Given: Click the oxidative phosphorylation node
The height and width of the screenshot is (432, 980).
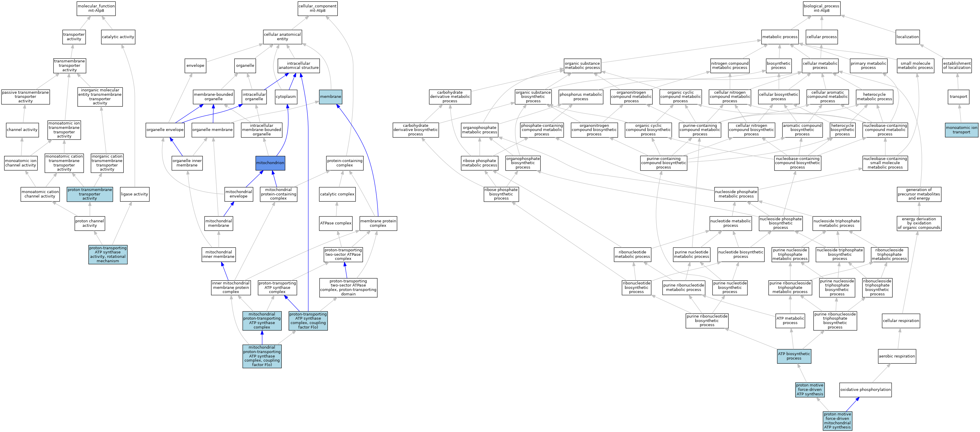Looking at the screenshot, I should [865, 389].
